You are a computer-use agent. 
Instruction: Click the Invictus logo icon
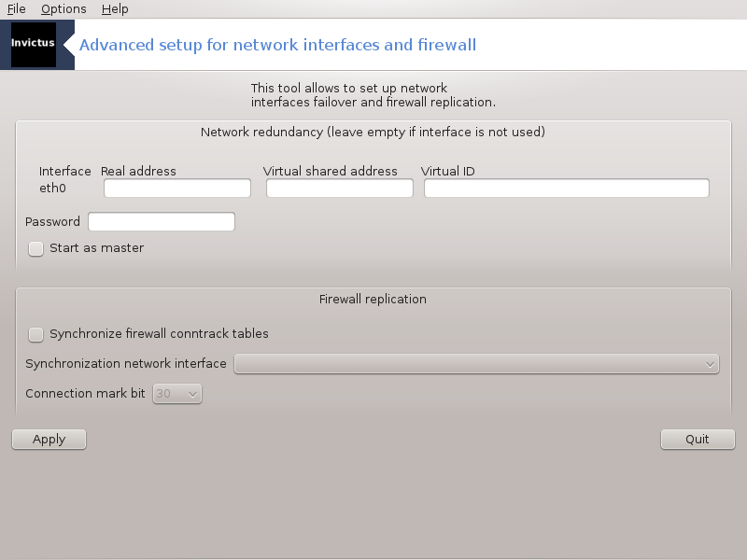coord(33,45)
